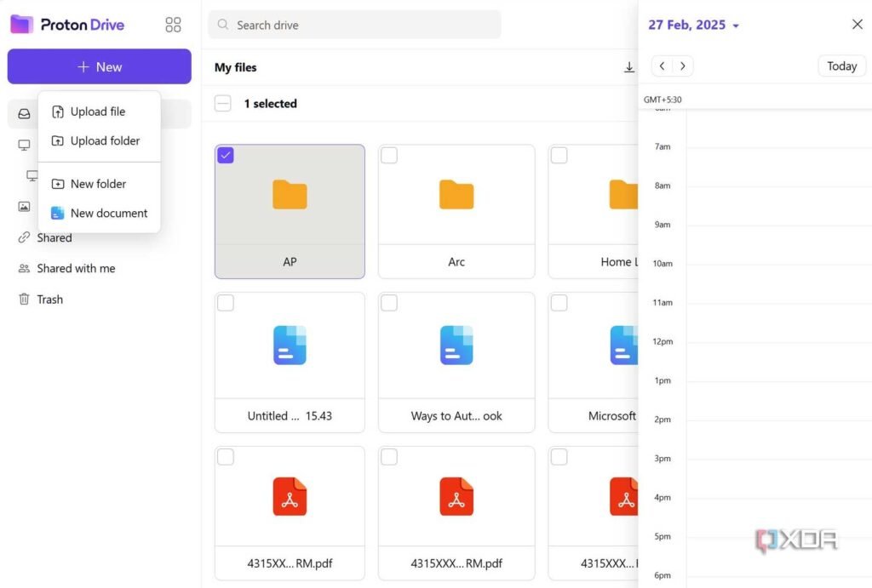Click the AP folder name label

(x=290, y=262)
